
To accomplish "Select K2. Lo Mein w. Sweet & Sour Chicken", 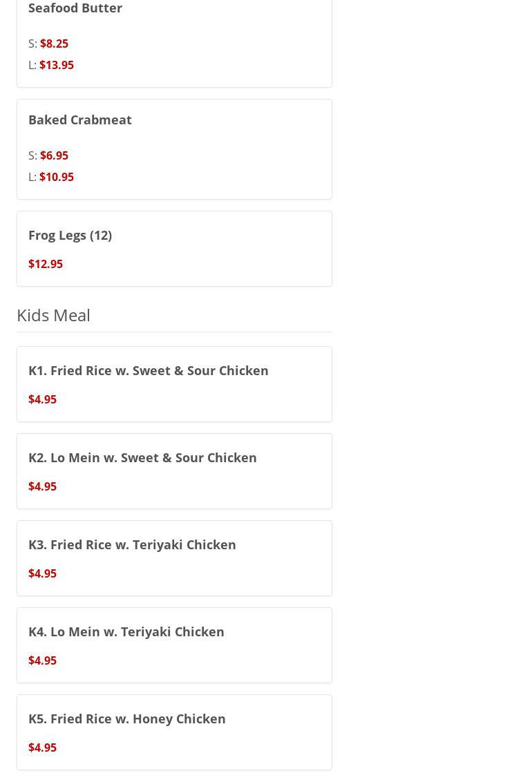I will click(x=142, y=457).
